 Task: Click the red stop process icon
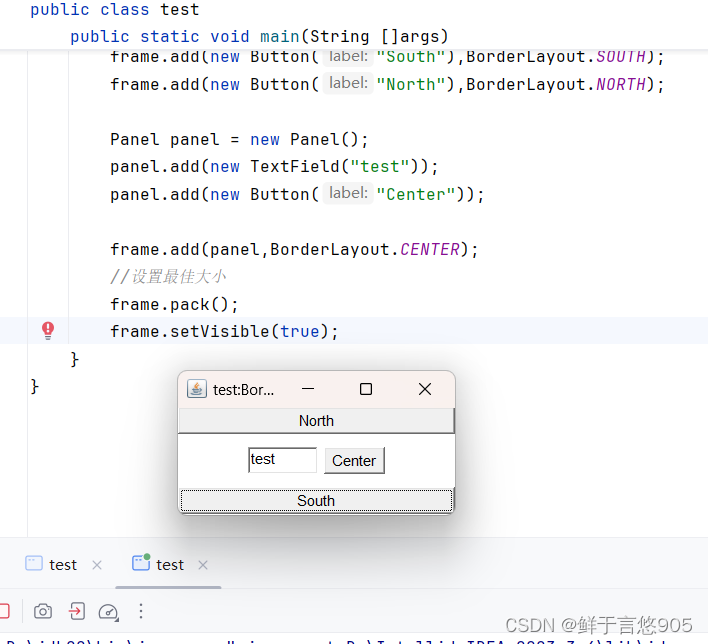pos(4,611)
